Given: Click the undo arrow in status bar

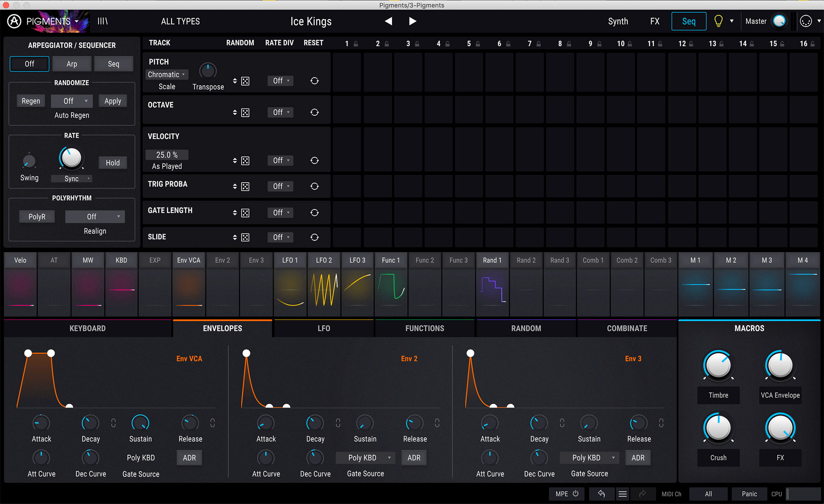Looking at the screenshot, I should [601, 494].
